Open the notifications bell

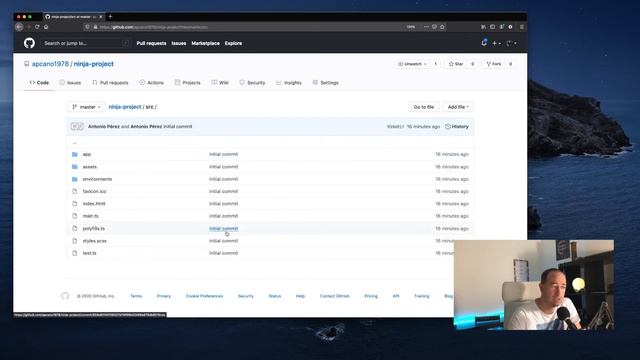click(x=484, y=42)
